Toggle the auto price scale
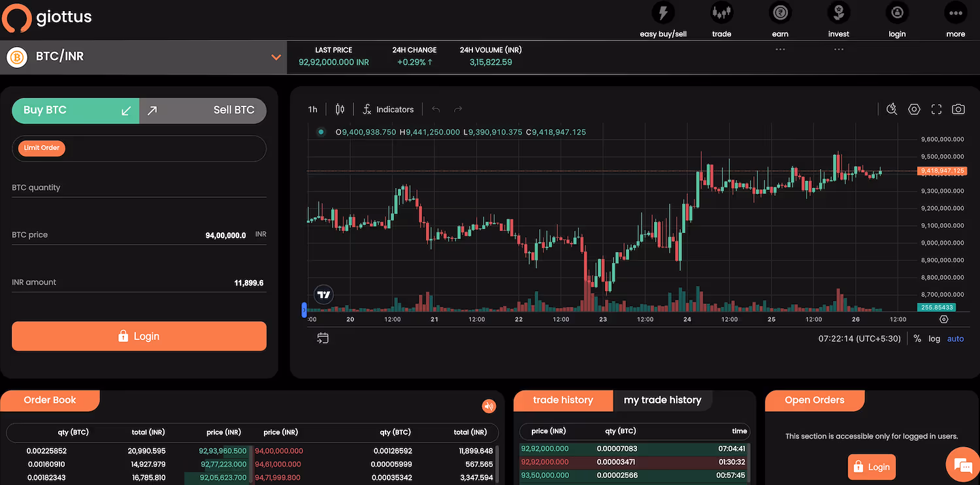The height and width of the screenshot is (485, 980). pyautogui.click(x=956, y=339)
